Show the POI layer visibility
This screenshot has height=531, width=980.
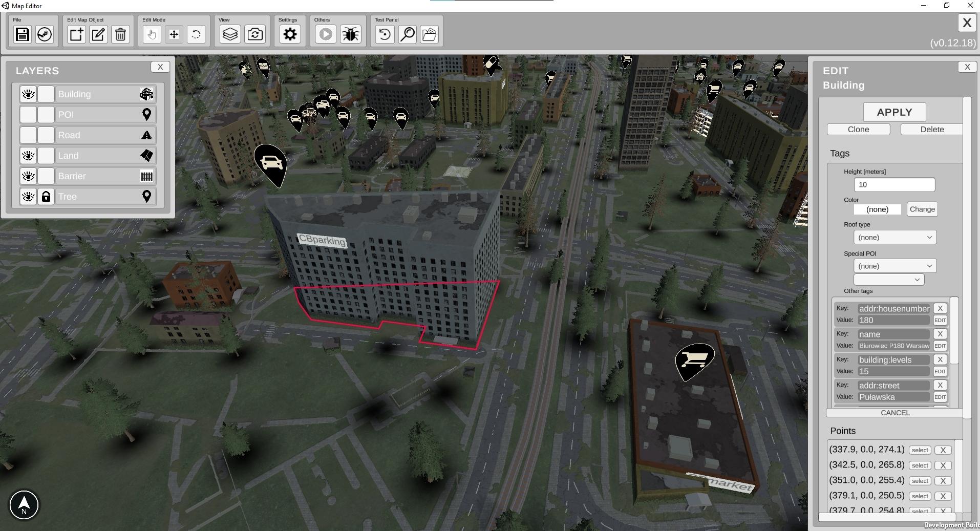coord(28,115)
